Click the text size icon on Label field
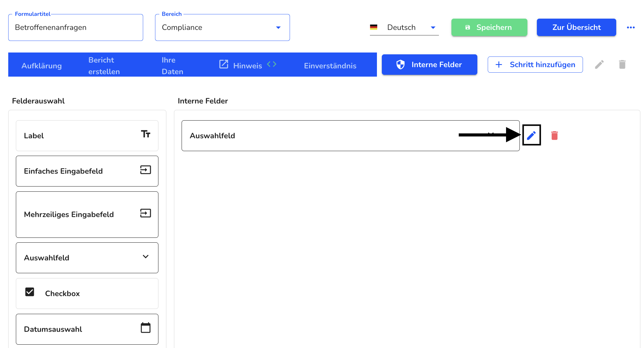Viewport: 644px width, 348px height. coord(146,134)
